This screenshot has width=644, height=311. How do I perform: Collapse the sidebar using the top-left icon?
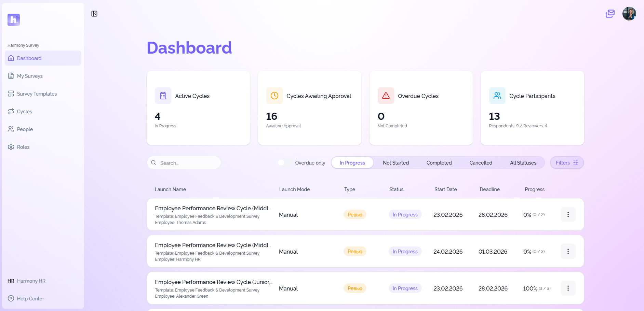95,13
